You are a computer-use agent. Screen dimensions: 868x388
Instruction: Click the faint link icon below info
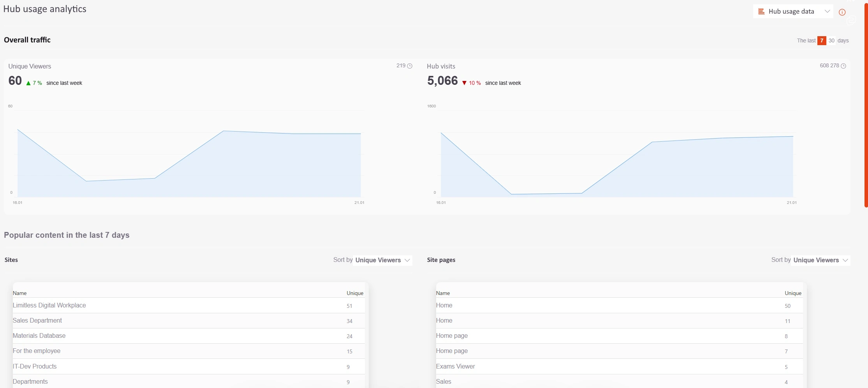click(851, 21)
